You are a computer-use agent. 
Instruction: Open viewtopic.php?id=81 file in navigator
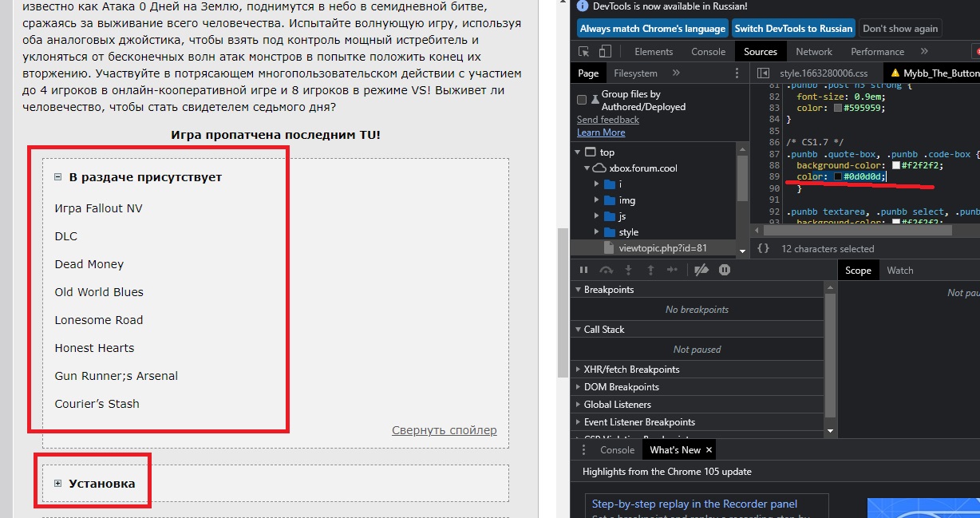(662, 248)
